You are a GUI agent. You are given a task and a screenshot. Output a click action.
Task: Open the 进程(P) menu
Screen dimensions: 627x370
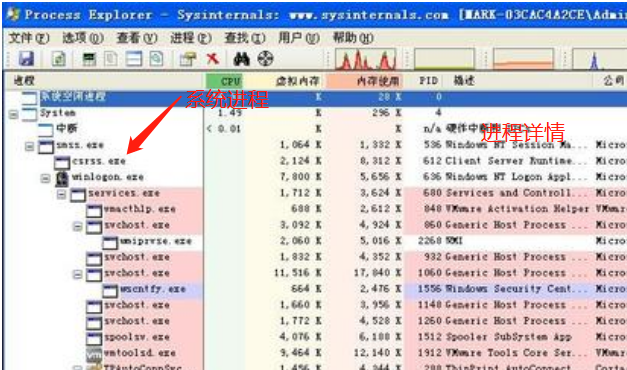click(x=191, y=38)
